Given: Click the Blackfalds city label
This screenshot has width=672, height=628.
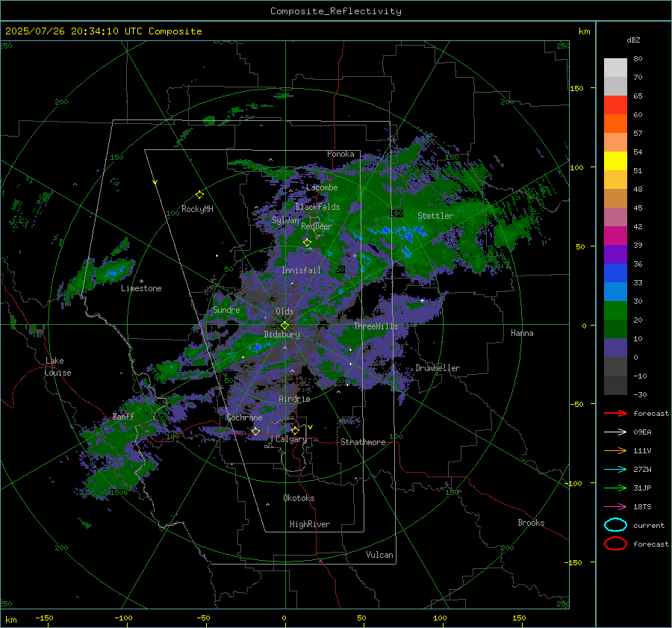Looking at the screenshot, I should (x=317, y=207).
